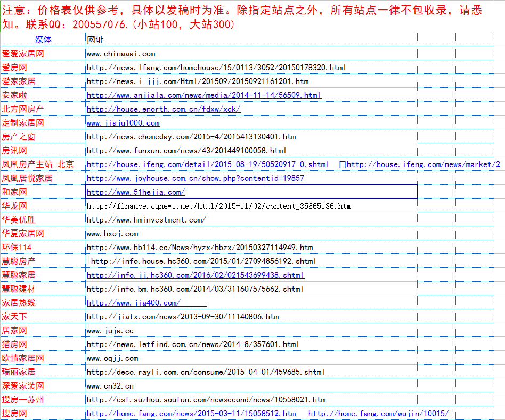The image size is (505, 420).
Task: Select the www.hxoj.com URL cell
Action: click(x=251, y=233)
